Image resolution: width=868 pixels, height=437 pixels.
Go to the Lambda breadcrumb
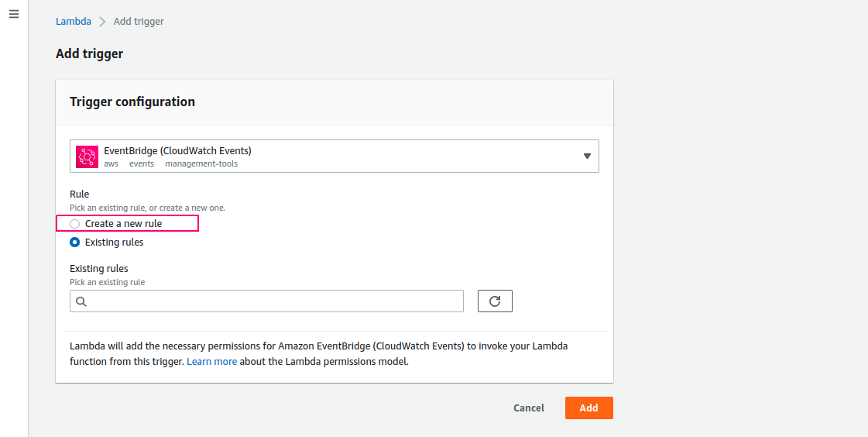point(74,22)
